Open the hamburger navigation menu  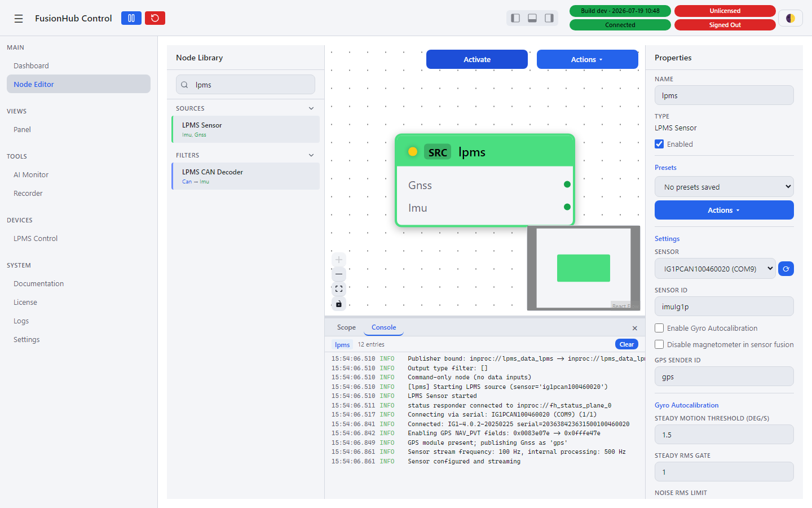coord(19,19)
